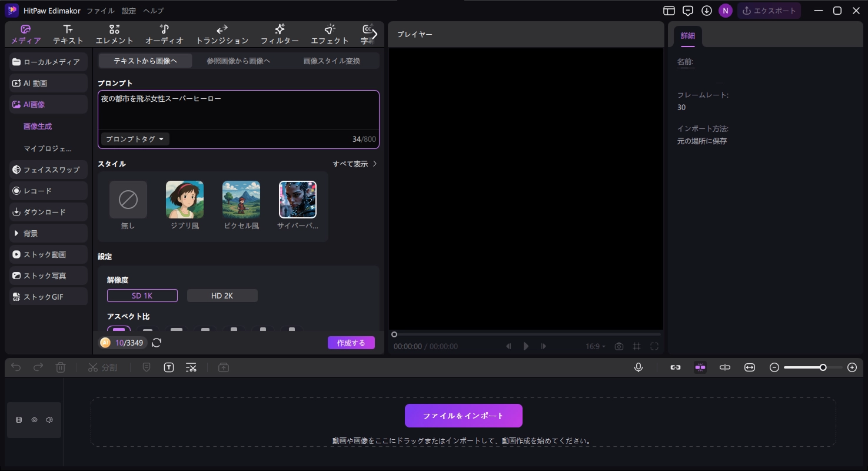Step to previous frame in player

[x=508, y=346]
